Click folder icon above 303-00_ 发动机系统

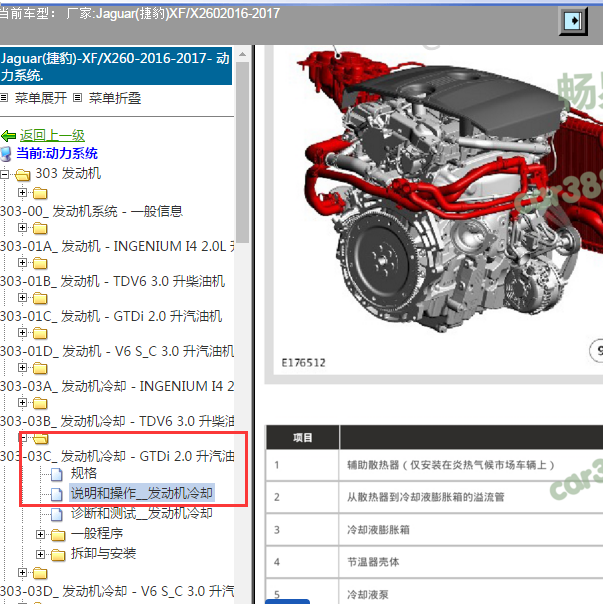40,193
